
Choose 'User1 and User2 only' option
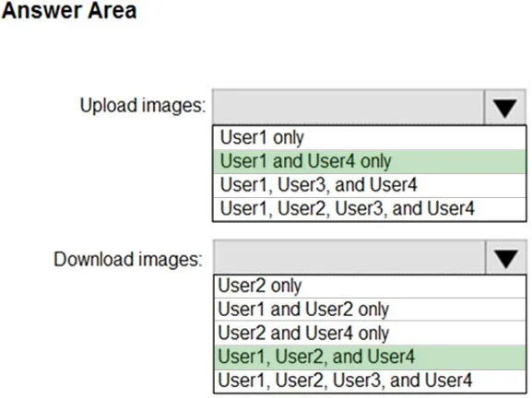click(370, 310)
